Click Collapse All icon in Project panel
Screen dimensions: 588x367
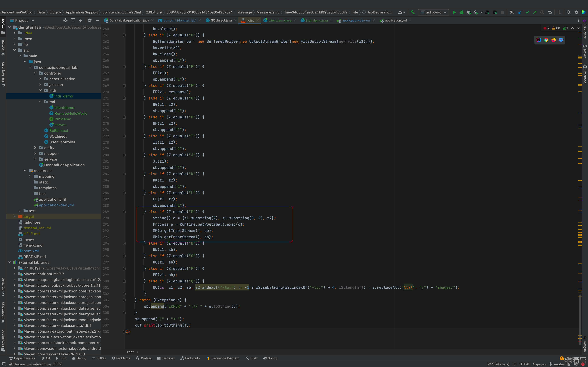coord(80,20)
